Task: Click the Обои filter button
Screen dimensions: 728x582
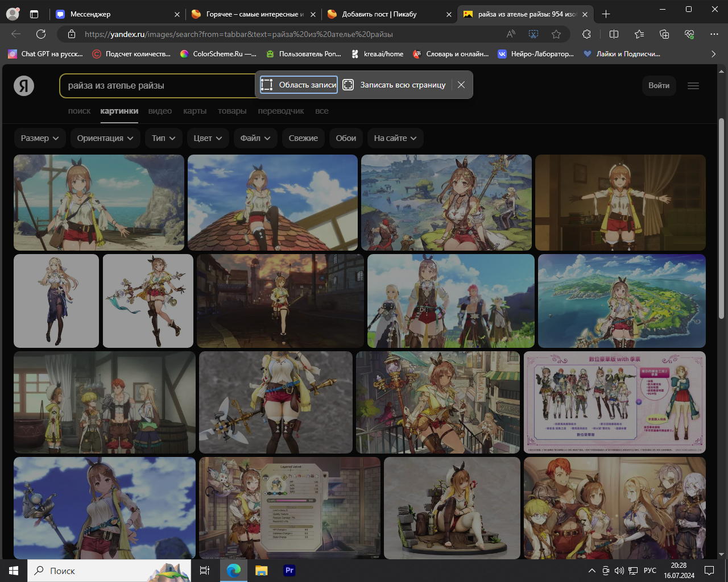Action: (346, 138)
